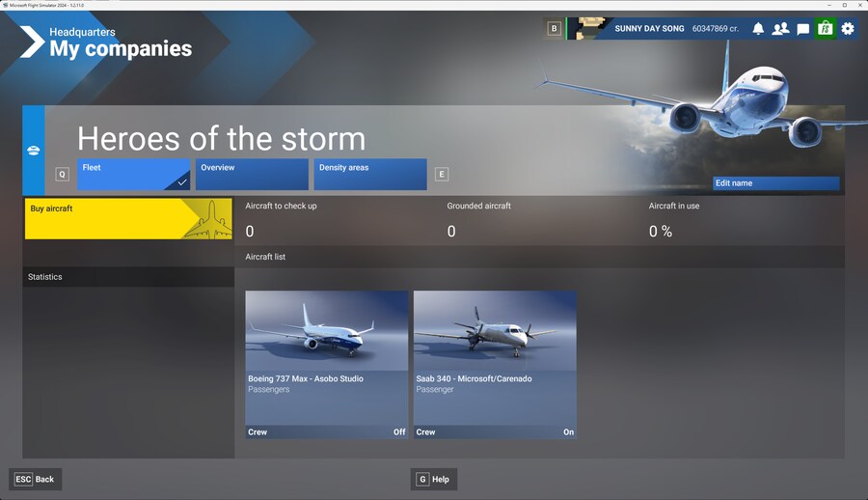Click the yellow Buy aircraft button
Screen dimensions: 868x500
tap(128, 219)
